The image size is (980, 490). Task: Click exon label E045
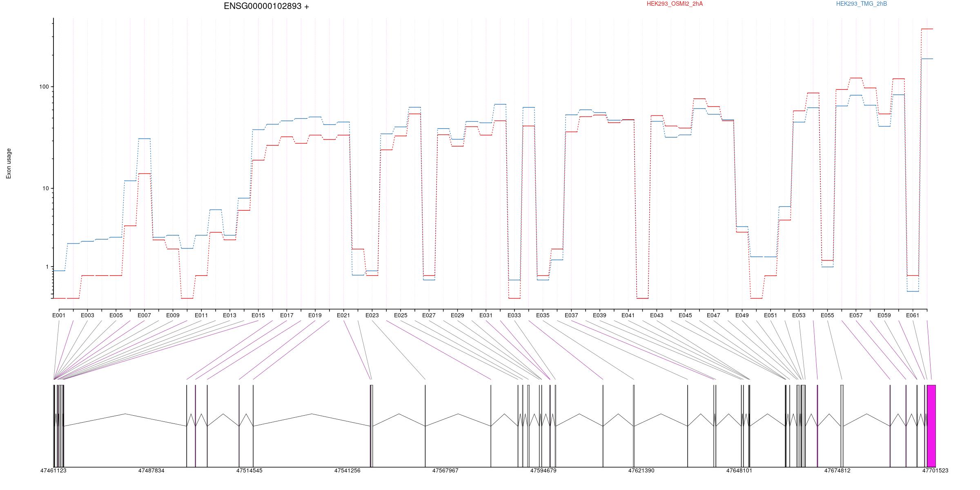[685, 315]
